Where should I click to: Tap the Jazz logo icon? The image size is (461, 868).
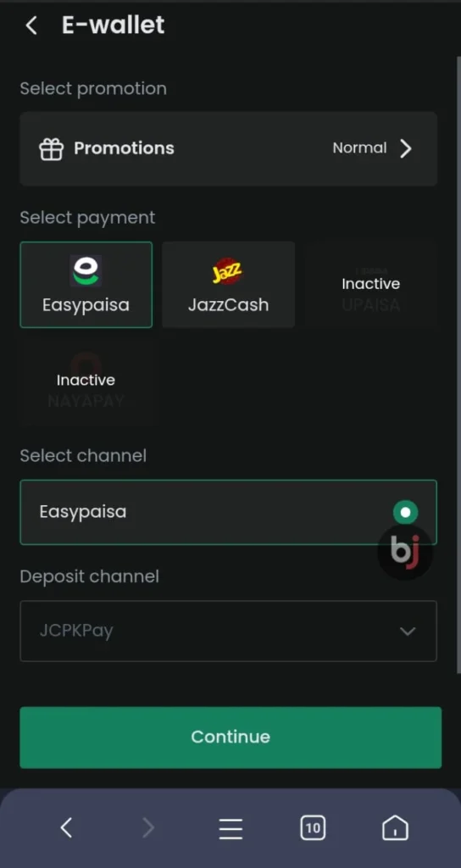click(227, 271)
